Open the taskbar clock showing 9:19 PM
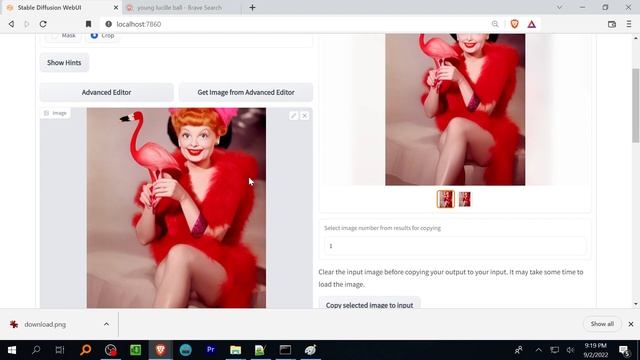 596,350
